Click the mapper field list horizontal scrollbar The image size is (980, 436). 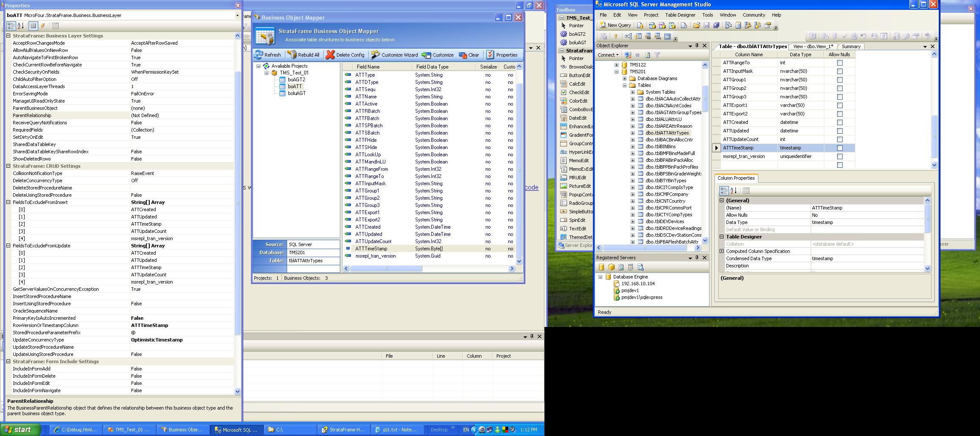[x=386, y=269]
